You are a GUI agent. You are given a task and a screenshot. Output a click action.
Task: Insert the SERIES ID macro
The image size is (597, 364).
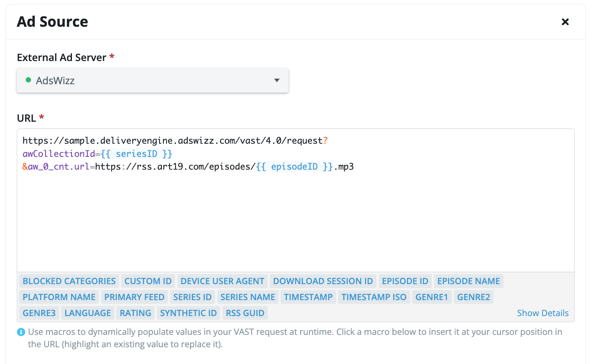tap(192, 297)
